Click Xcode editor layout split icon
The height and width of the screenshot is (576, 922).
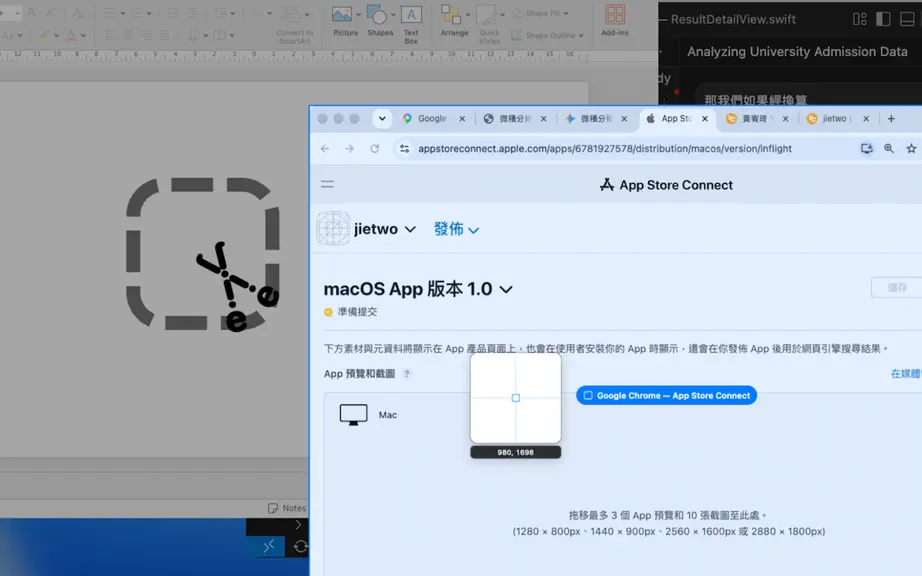[860, 19]
